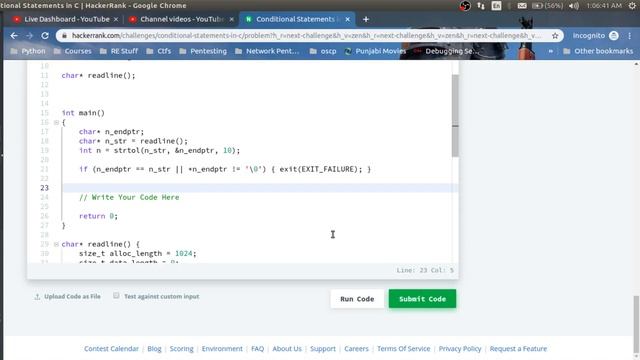640x360 pixels.
Task: Click the 'return 0;' line in editor
Action: coord(98,216)
